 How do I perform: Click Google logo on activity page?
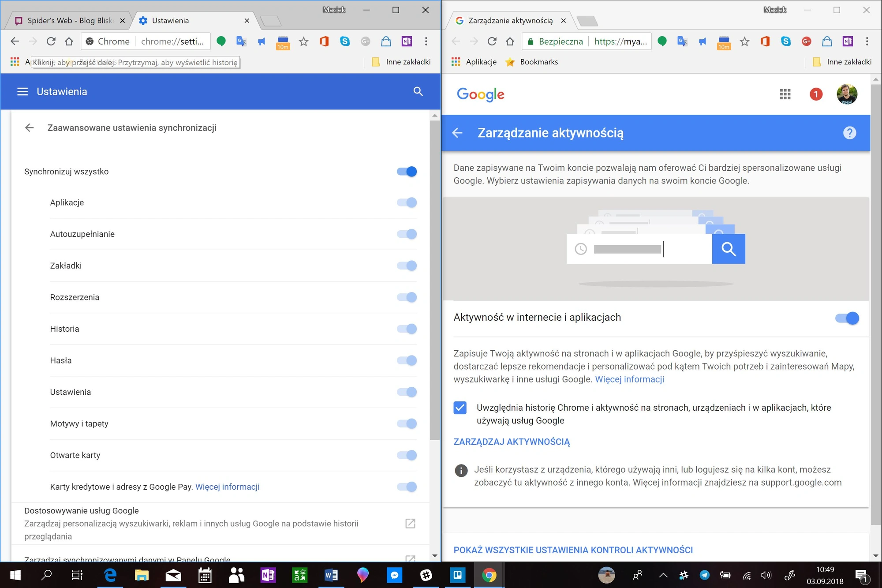click(481, 94)
